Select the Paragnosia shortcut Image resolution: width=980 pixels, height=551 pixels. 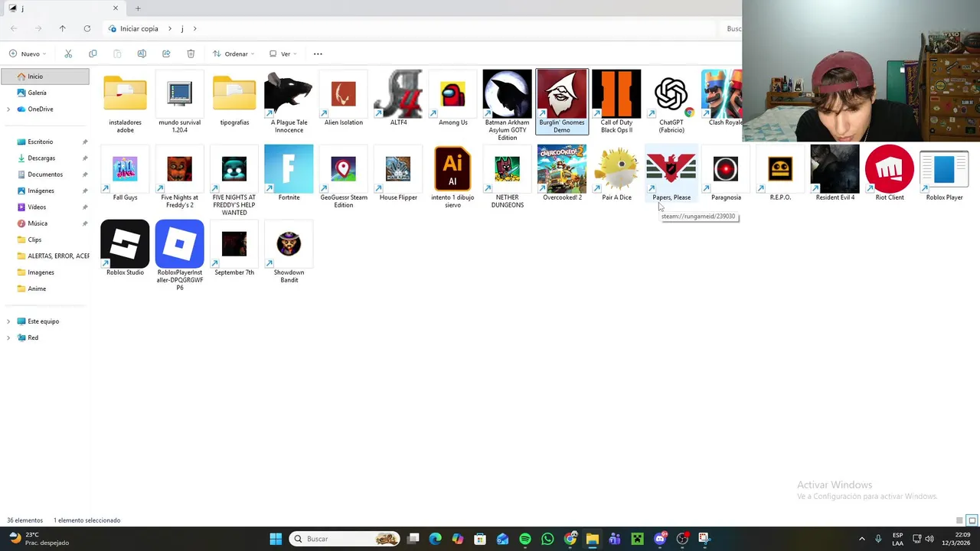tap(726, 174)
